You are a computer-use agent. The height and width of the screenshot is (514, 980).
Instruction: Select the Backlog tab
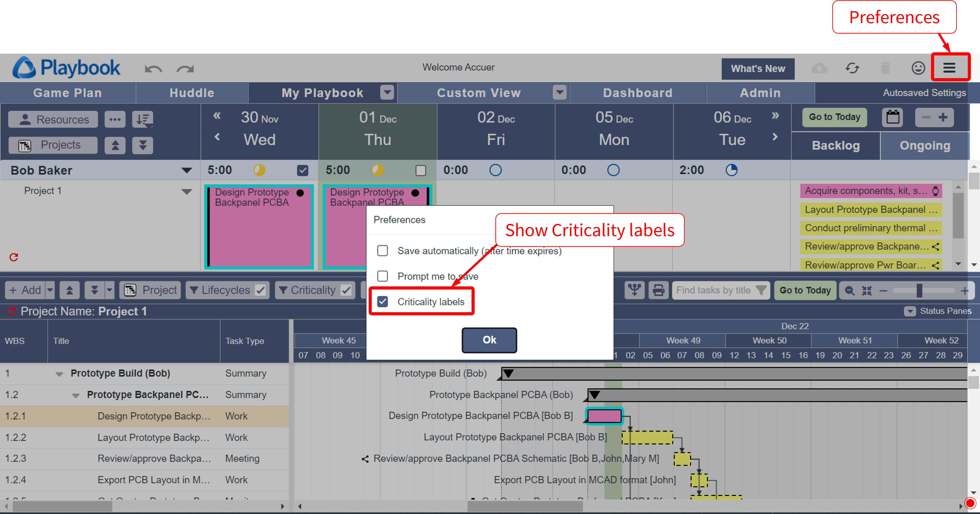point(835,146)
